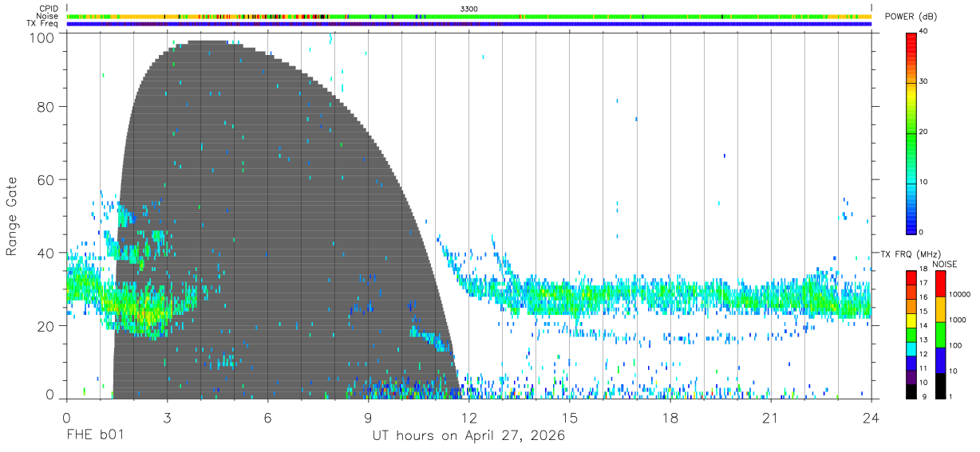Click the 40 dB label on power scale
Screen dimensions: 980x452
click(x=924, y=31)
